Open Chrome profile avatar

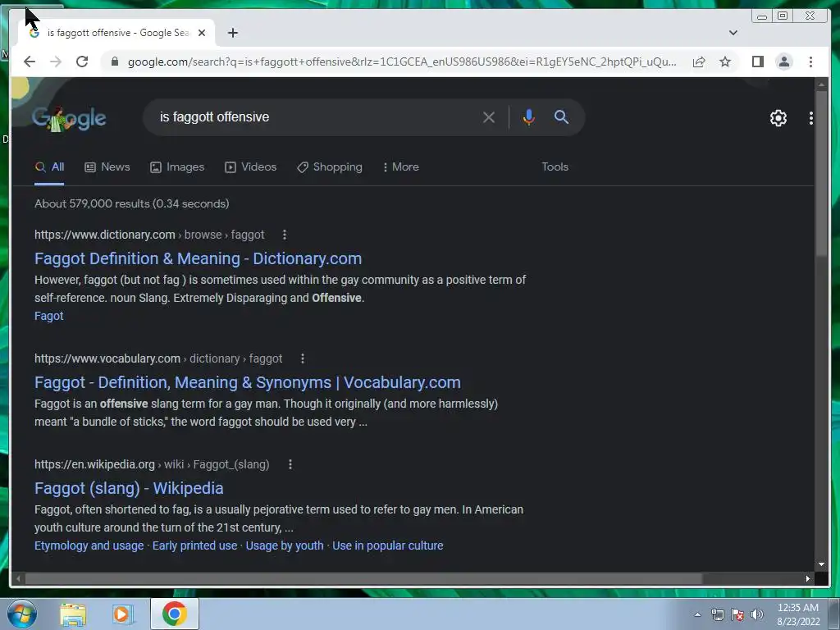click(x=783, y=62)
